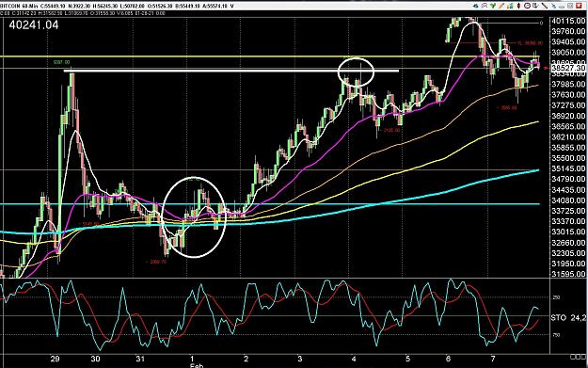Click the STO 24,2 indicator label
This screenshot has height=368, width=588.
(568, 318)
